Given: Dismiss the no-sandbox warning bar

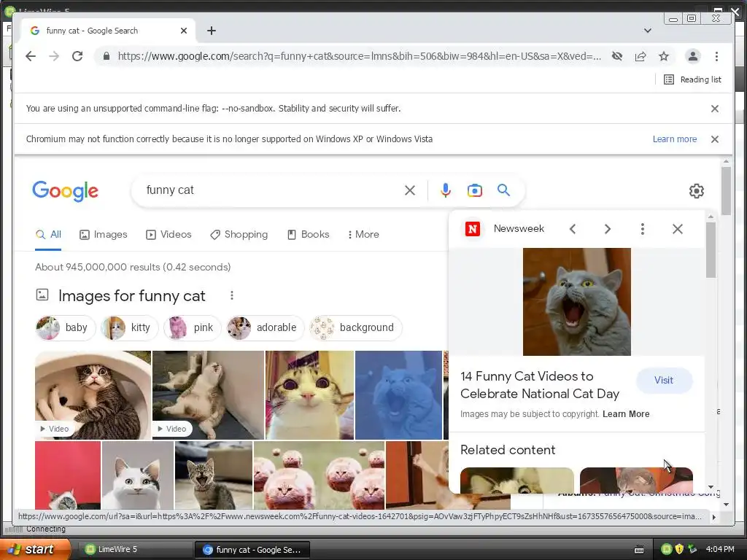Looking at the screenshot, I should click(715, 109).
